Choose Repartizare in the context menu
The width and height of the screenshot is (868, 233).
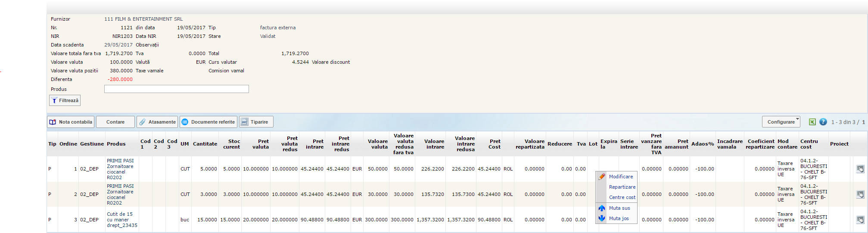622,187
